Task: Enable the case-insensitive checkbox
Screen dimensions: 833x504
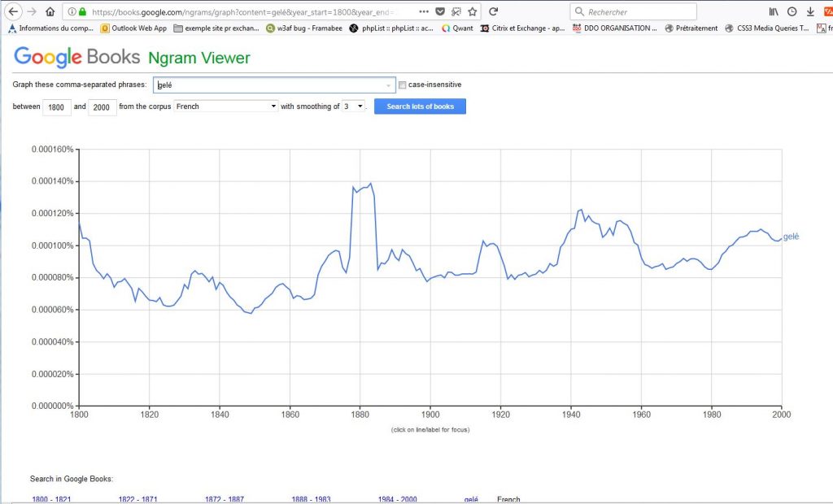Action: click(403, 85)
